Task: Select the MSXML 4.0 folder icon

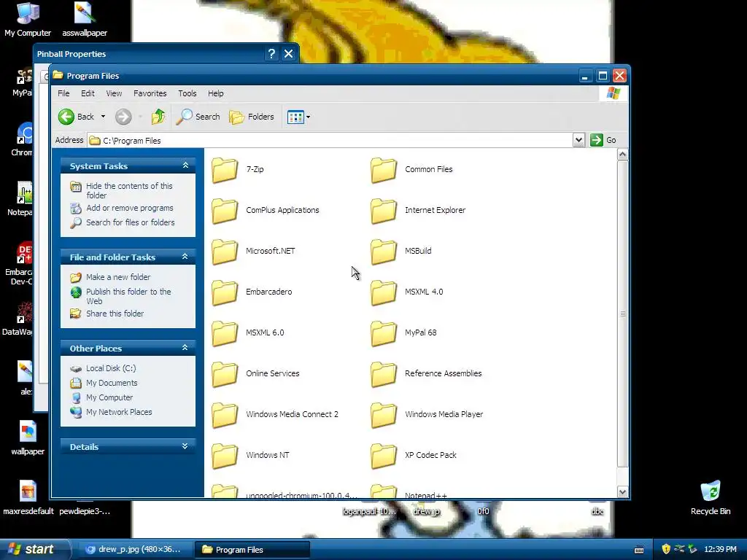Action: pos(384,292)
